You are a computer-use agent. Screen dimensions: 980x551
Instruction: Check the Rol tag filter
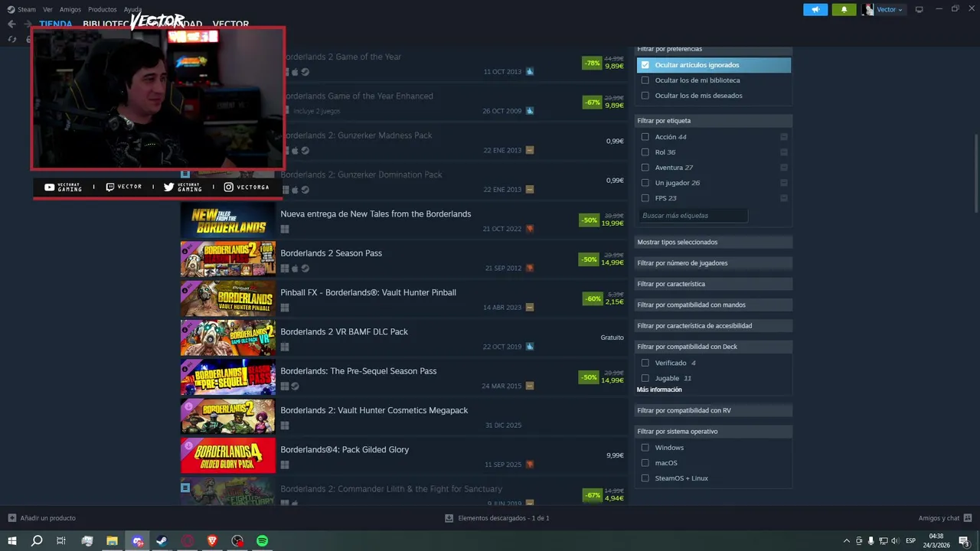645,152
